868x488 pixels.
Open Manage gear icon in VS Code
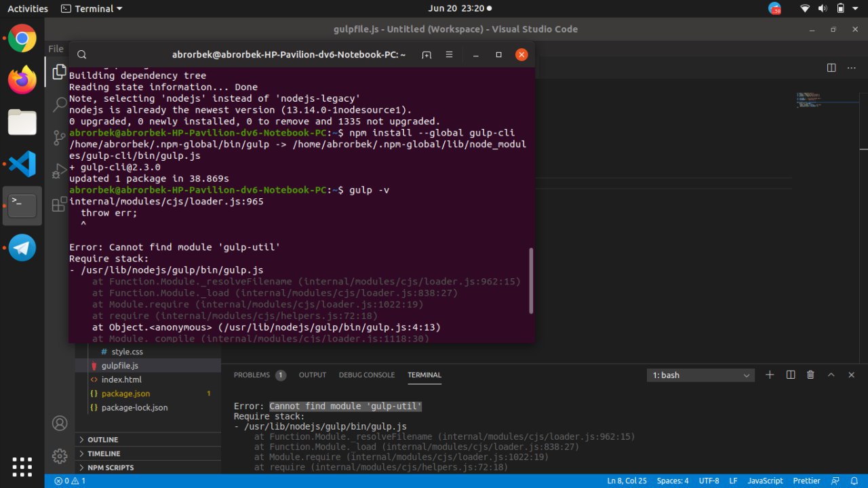point(60,456)
